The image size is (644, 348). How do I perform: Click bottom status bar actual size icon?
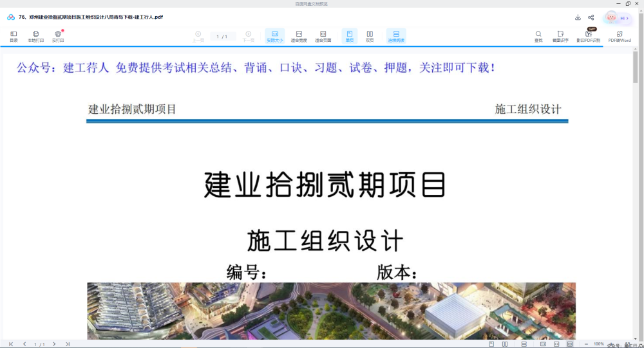point(543,344)
